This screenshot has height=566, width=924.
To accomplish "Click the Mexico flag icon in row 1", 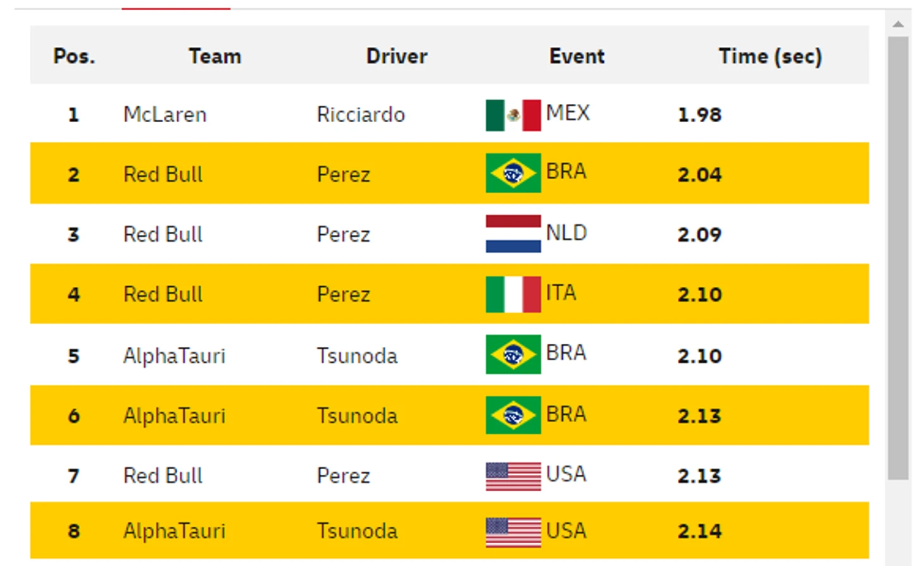I will [513, 115].
